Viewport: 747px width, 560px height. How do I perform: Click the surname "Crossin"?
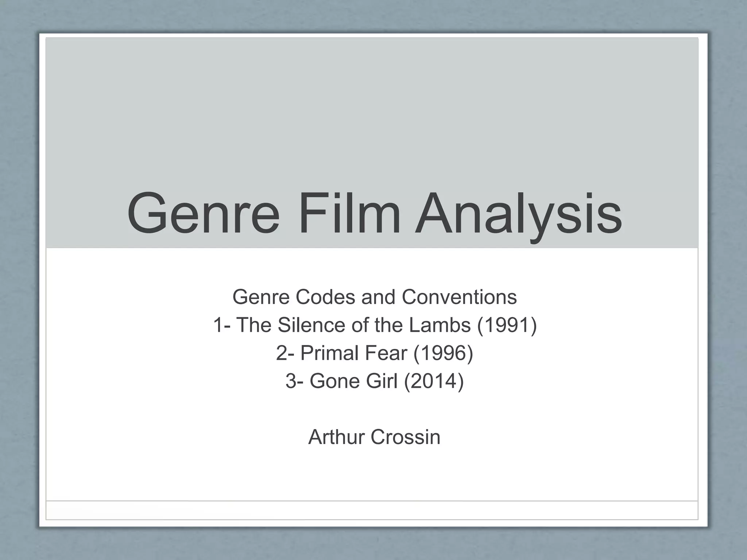coord(405,437)
